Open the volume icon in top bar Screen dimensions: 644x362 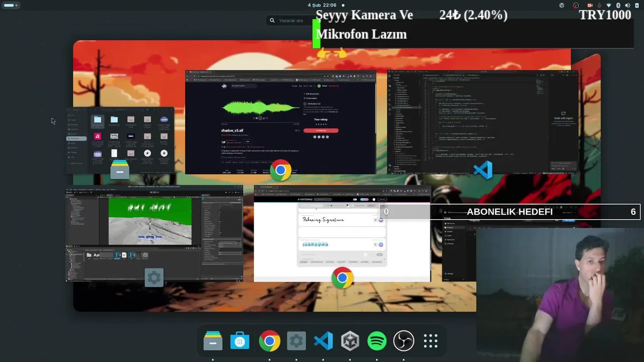click(x=627, y=6)
